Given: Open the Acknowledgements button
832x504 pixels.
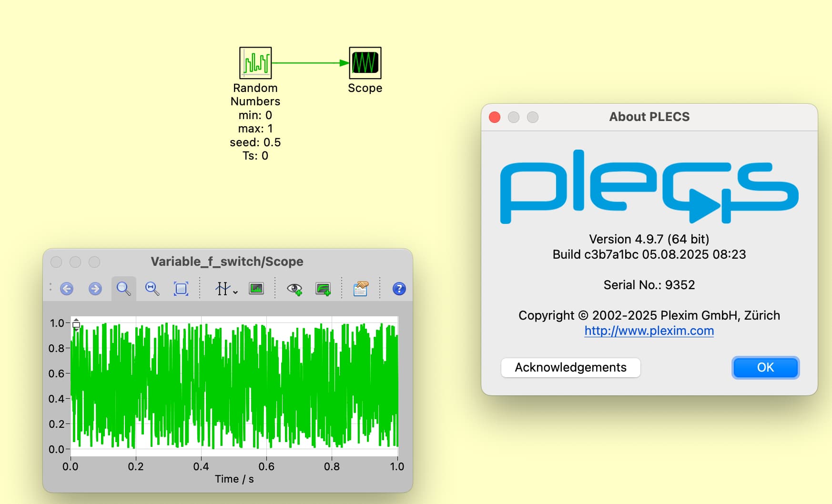Looking at the screenshot, I should click(570, 367).
